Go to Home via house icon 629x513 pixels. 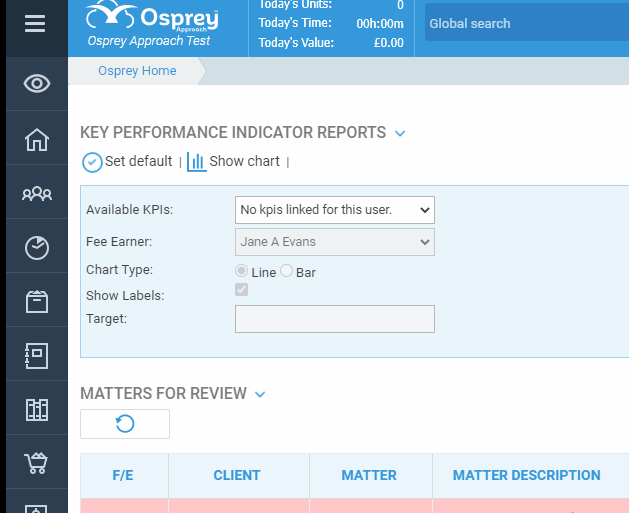pos(37,140)
